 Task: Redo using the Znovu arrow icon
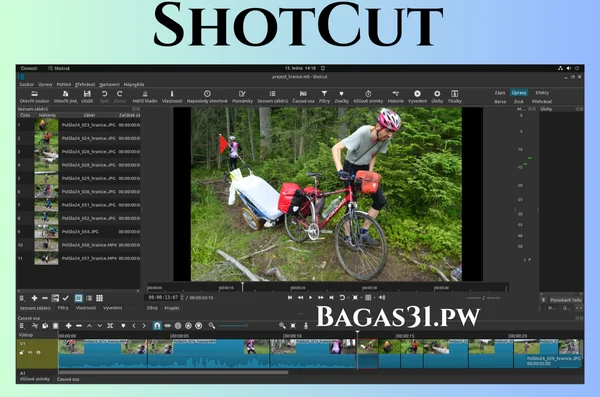click(120, 94)
